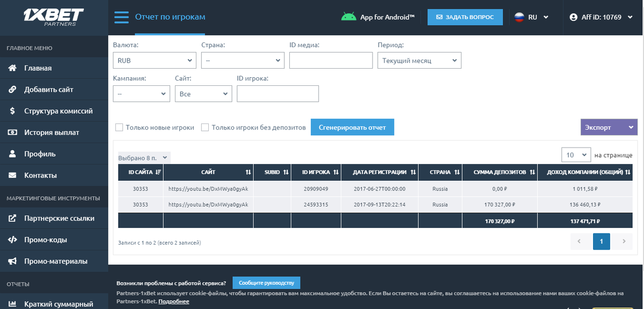Open the Подробнее cookie link

pyautogui.click(x=173, y=301)
